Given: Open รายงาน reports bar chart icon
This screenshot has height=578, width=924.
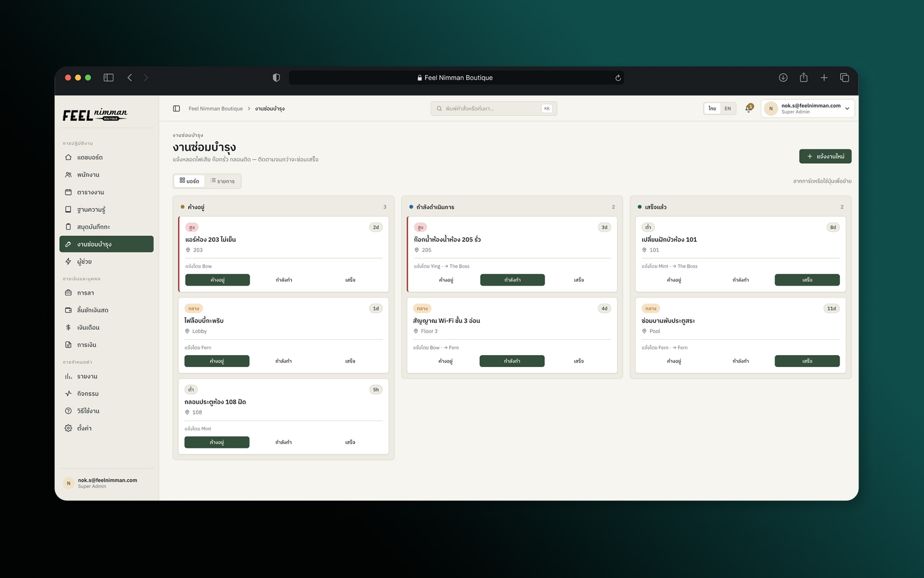Looking at the screenshot, I should (68, 376).
